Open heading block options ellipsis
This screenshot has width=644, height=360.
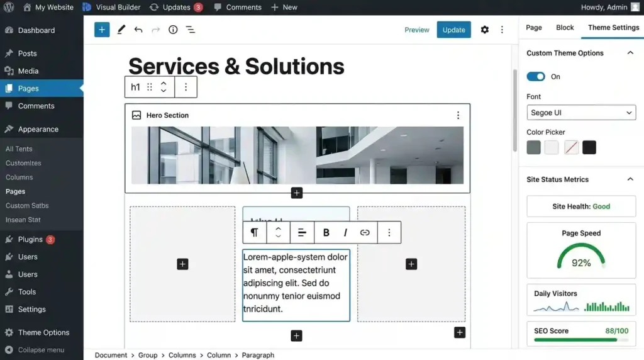(186, 87)
